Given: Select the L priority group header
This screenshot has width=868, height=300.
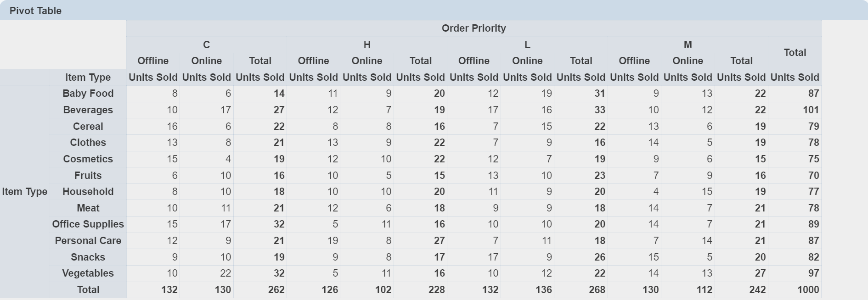Looking at the screenshot, I should pyautogui.click(x=527, y=45).
